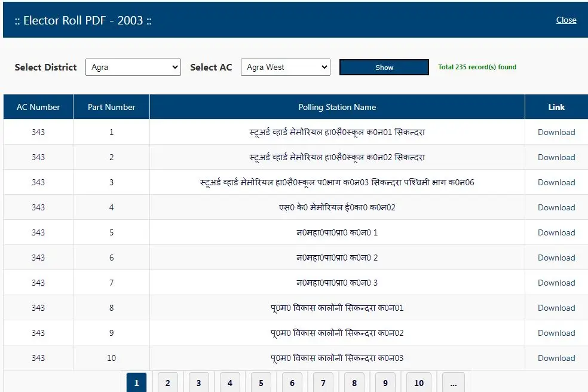Click the Polling Station Name column header
The image size is (588, 392).
point(337,108)
